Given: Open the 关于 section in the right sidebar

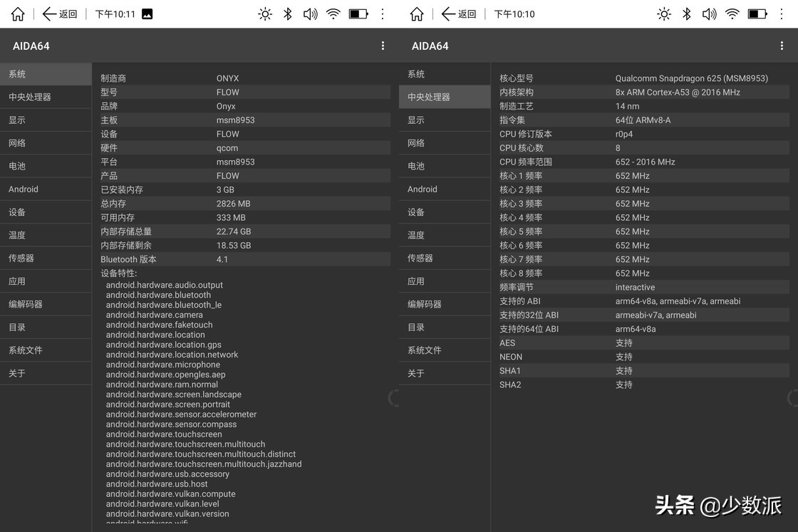Looking at the screenshot, I should click(444, 372).
